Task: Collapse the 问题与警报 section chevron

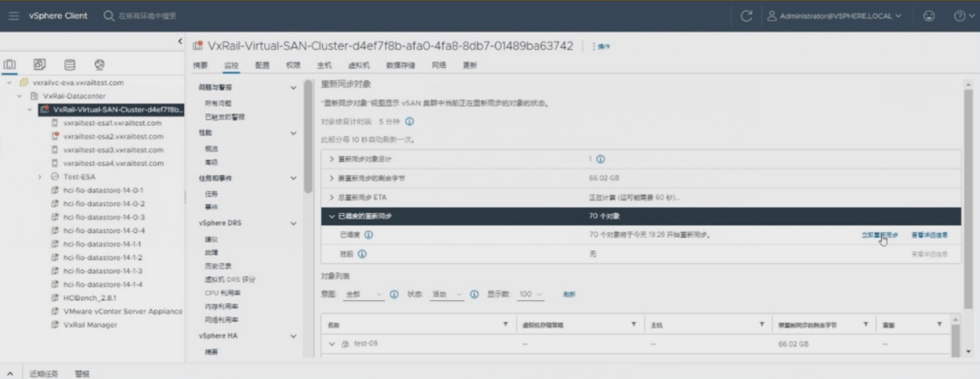Action: coord(293,88)
